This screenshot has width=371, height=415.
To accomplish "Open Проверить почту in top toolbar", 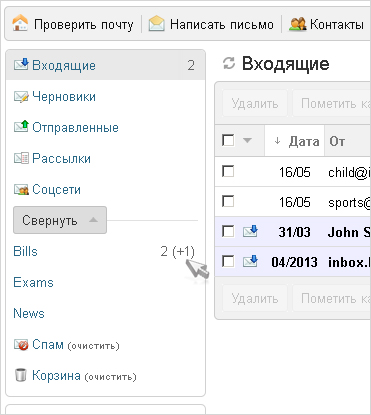I will point(83,24).
